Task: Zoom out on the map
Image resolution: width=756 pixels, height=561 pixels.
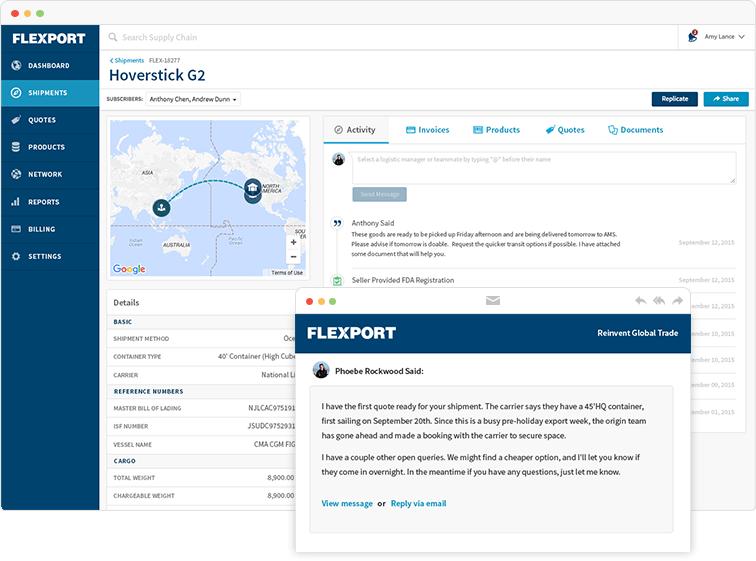Action: 293,257
